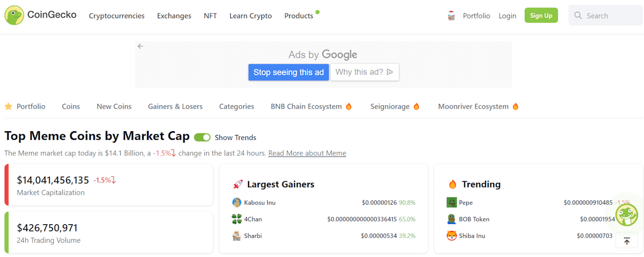The height and width of the screenshot is (257, 644).
Task: Toggle the Show Trends switch
Action: [202, 137]
